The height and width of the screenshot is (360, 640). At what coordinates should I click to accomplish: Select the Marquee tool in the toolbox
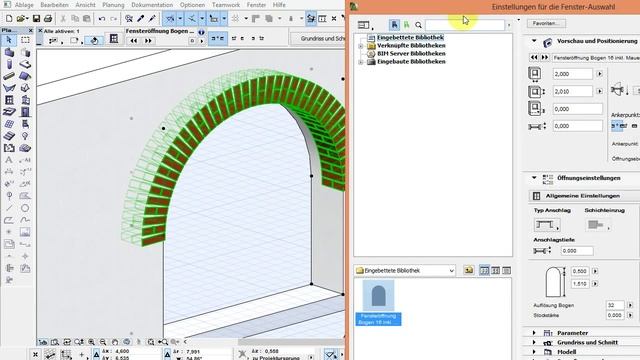[x=25, y=40]
